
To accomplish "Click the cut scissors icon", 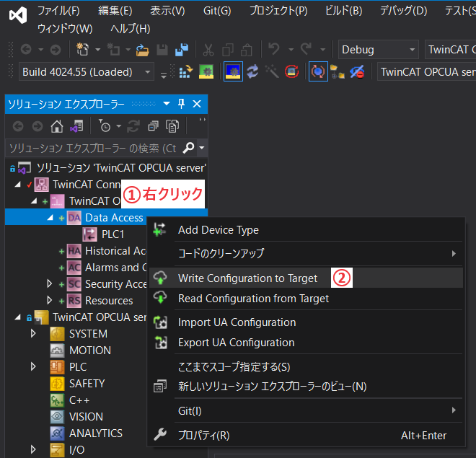I will 208,50.
